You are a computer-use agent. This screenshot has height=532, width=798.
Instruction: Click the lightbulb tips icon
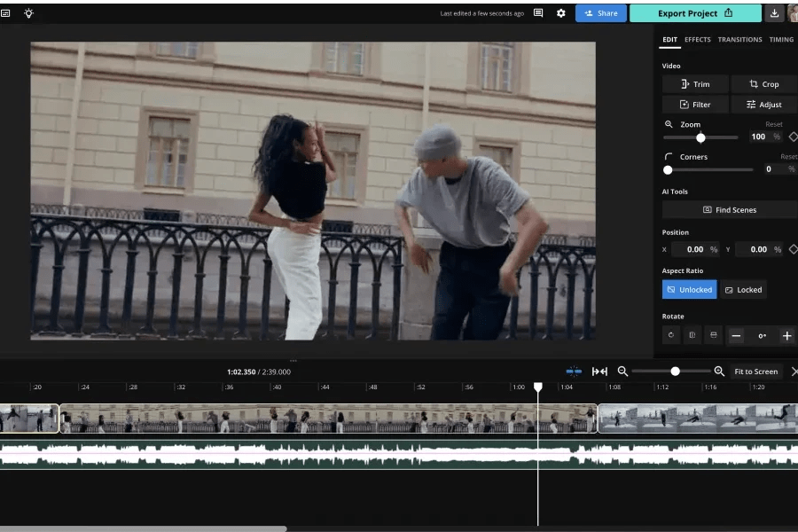pyautogui.click(x=28, y=13)
